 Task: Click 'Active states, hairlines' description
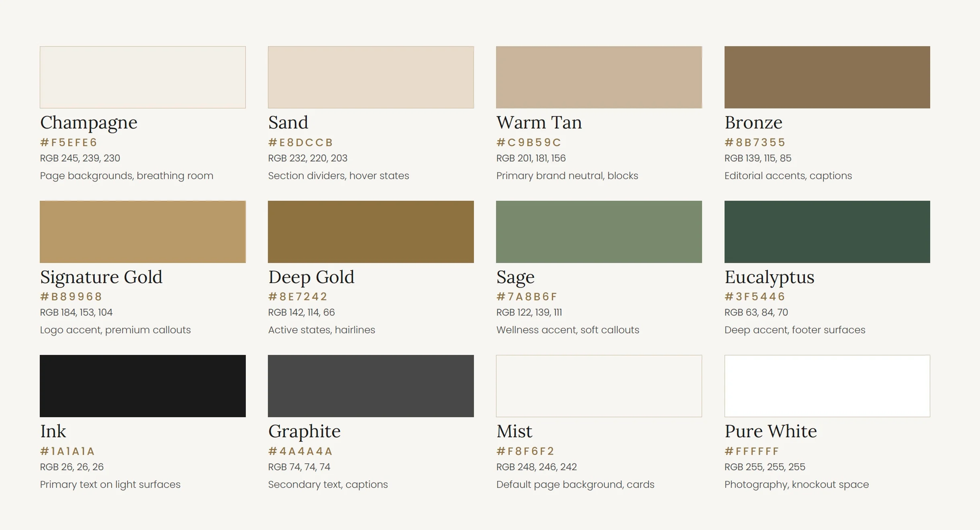[x=322, y=330]
